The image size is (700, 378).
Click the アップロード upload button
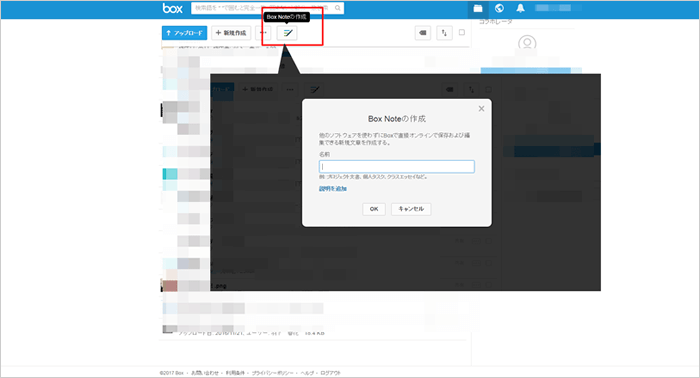(184, 33)
